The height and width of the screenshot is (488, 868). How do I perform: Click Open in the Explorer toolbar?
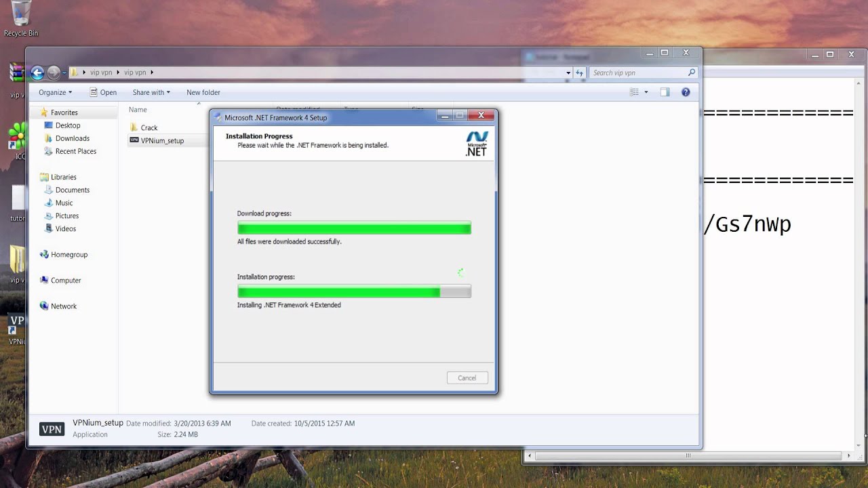[x=103, y=92]
